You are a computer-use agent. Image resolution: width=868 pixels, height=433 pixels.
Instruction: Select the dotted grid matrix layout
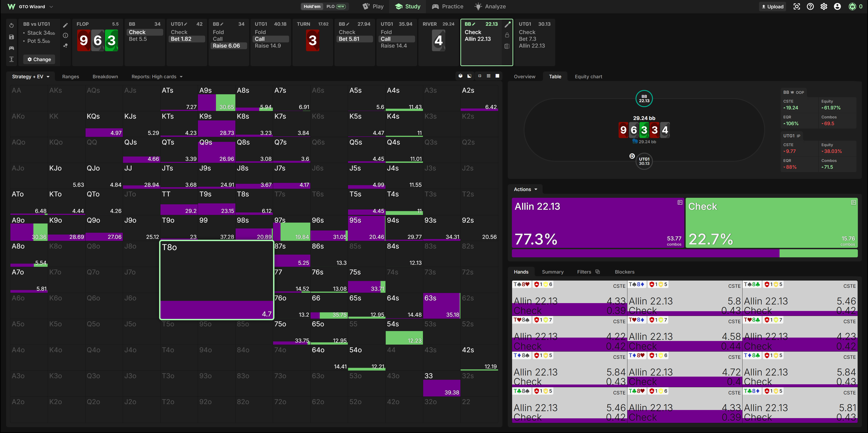489,76
